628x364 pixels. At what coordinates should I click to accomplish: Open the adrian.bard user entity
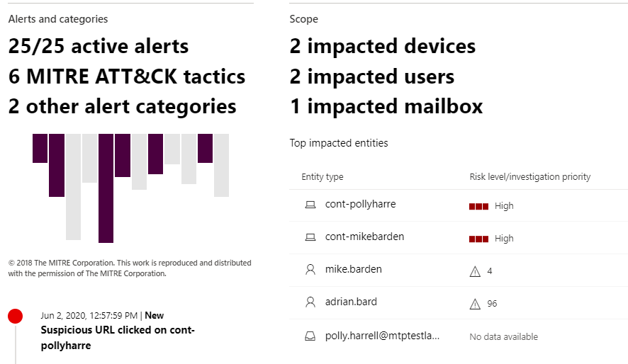pyautogui.click(x=351, y=302)
